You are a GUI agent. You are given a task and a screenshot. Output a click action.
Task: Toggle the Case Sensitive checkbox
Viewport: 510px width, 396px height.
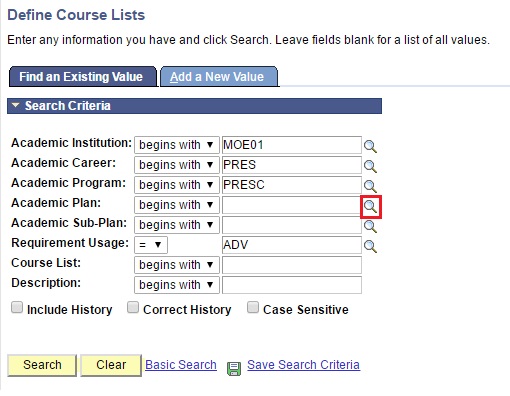pyautogui.click(x=253, y=307)
